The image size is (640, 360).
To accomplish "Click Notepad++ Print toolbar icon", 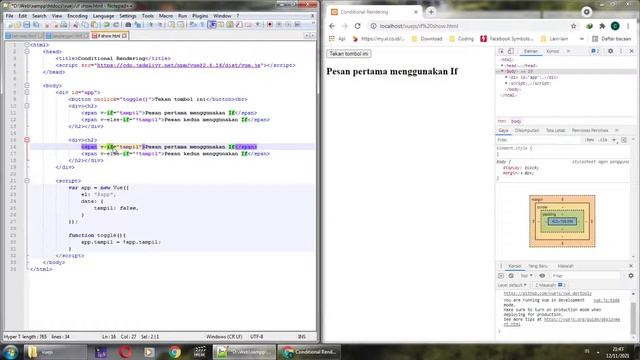I will [x=64, y=25].
